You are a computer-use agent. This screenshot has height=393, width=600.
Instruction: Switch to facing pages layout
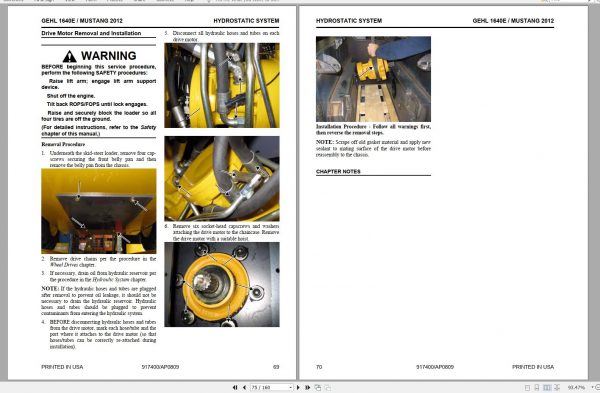tap(547, 388)
